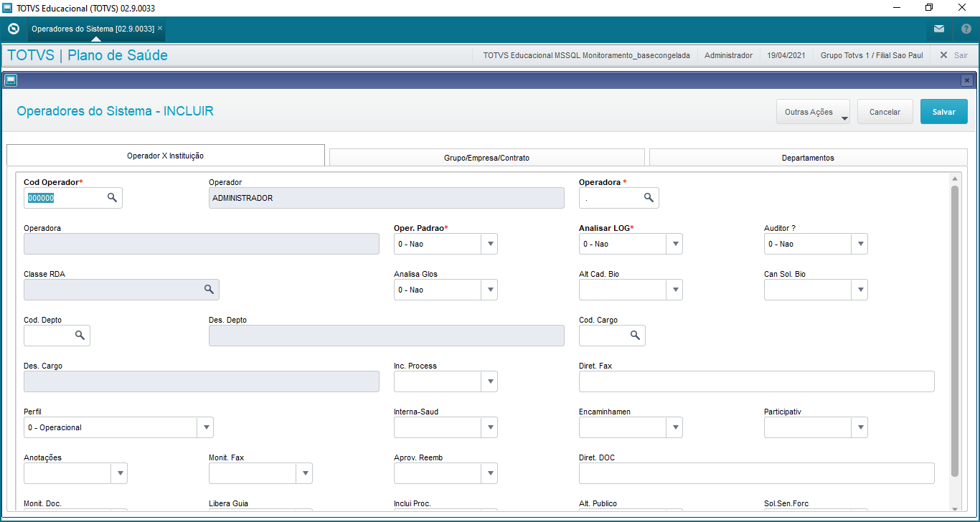Open the Alt Cad. Bio dropdown
980x522 pixels.
pyautogui.click(x=676, y=290)
